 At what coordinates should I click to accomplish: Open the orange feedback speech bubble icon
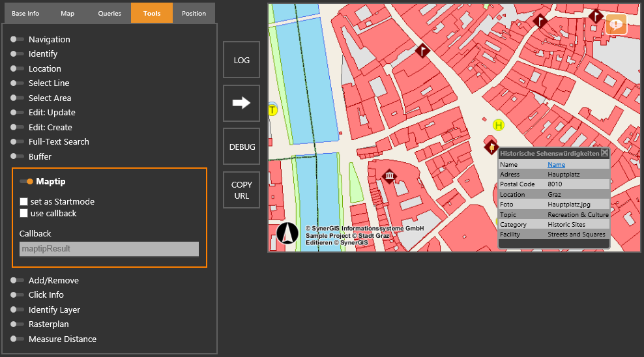point(616,25)
